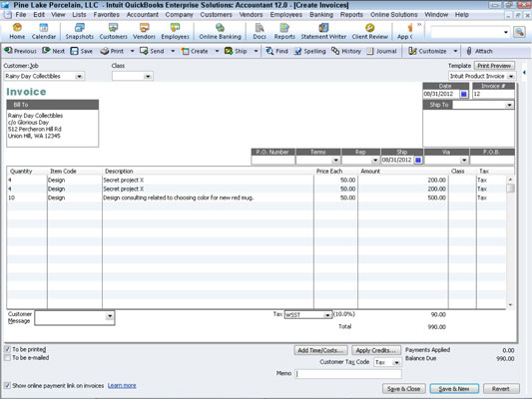Image resolution: width=532 pixels, height=399 pixels.
Task: Open the Reports menu in menu bar
Action: coord(351,15)
